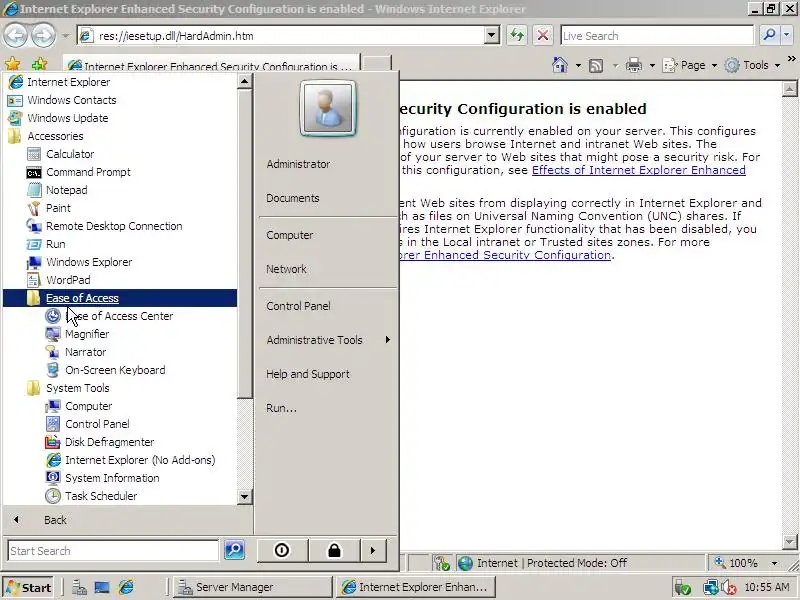This screenshot has height=600, width=800.
Task: Open the address bar dropdown
Action: [x=491, y=36]
